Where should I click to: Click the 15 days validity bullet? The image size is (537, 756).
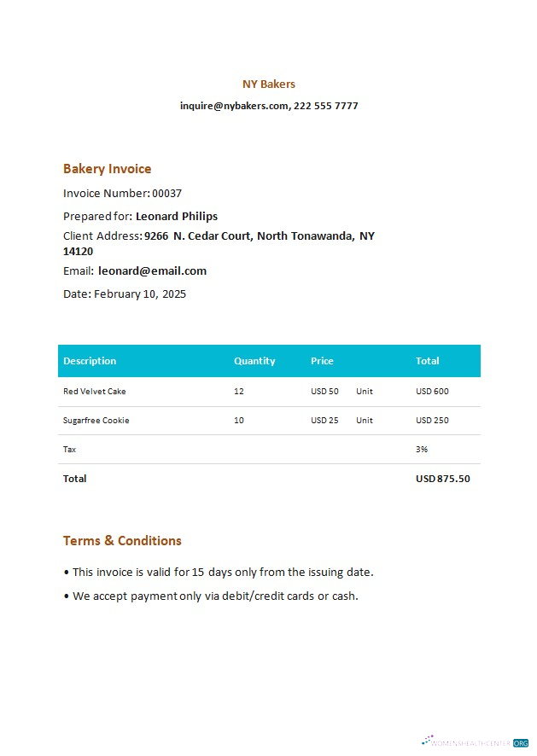coord(219,573)
